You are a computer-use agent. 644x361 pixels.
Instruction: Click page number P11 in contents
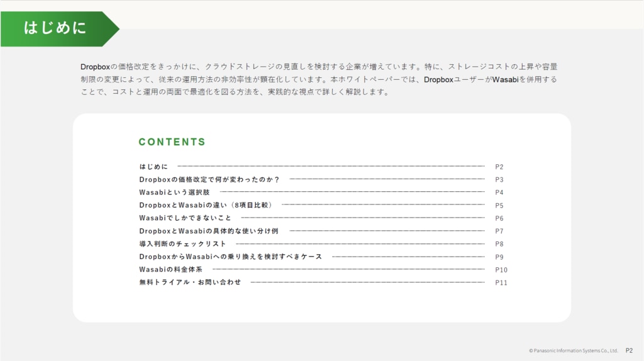[501, 283]
